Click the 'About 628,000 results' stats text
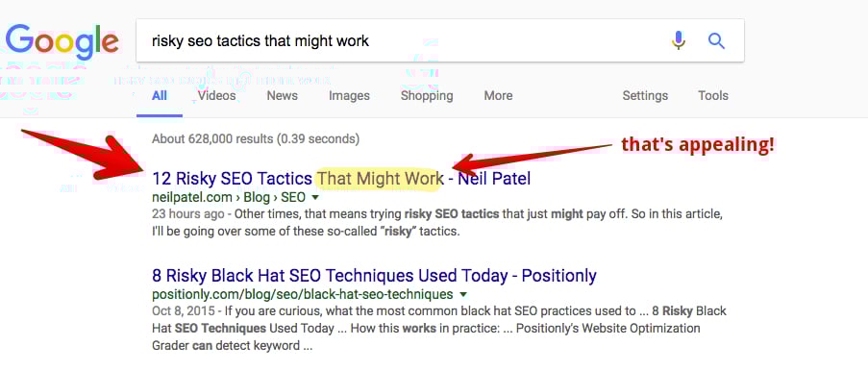This screenshot has height=371, width=868. click(255, 138)
